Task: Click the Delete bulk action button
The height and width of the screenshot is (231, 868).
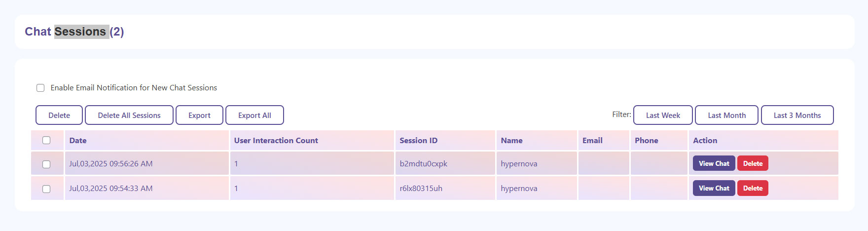Action: click(x=59, y=115)
